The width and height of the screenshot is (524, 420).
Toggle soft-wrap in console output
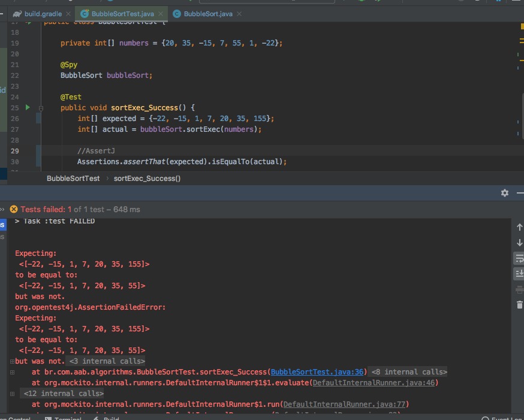[x=519, y=258]
